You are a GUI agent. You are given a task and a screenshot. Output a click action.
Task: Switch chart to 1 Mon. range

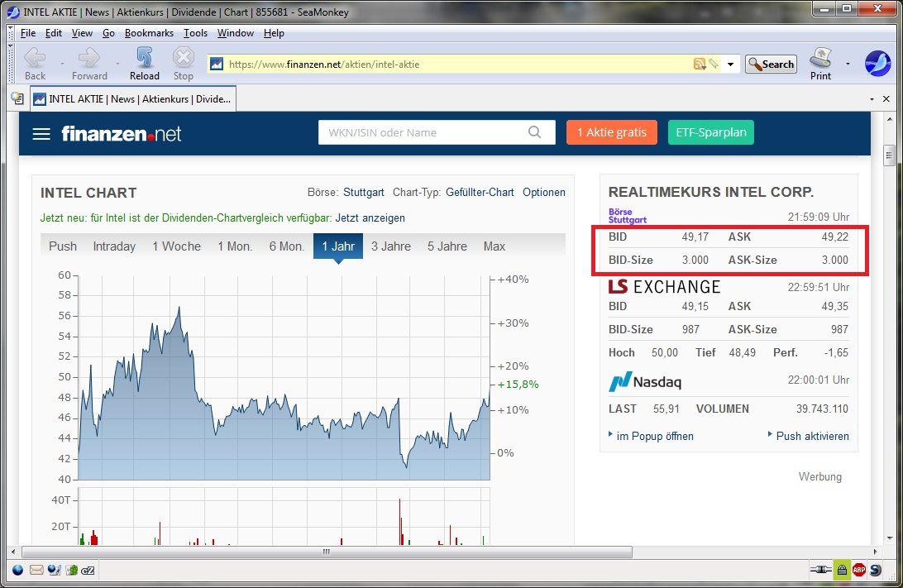click(235, 246)
